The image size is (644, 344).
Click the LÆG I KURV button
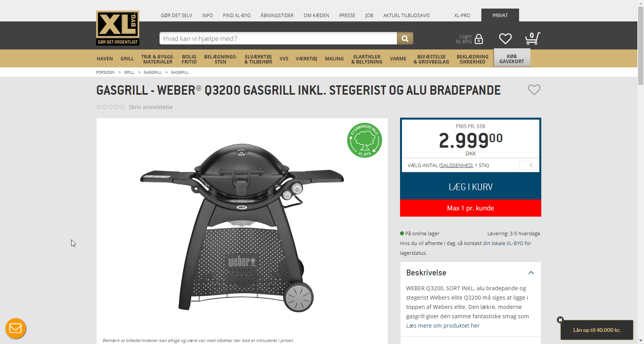tap(470, 187)
